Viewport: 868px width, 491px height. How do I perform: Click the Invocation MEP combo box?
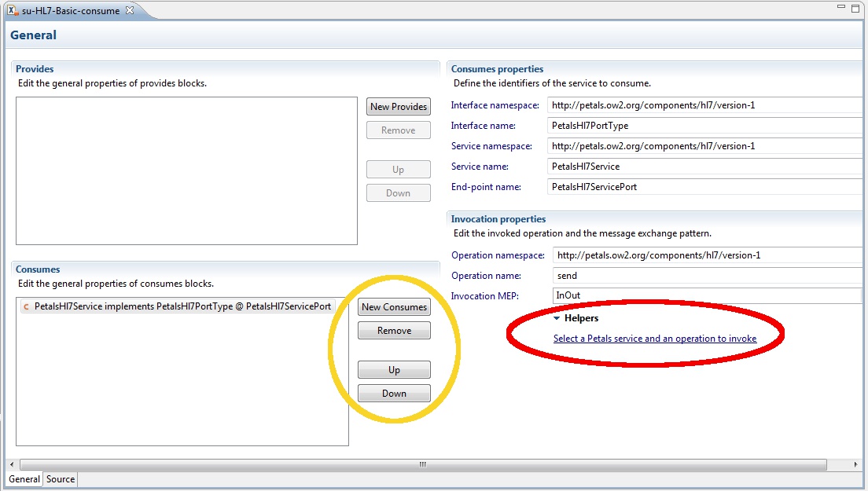pos(708,295)
